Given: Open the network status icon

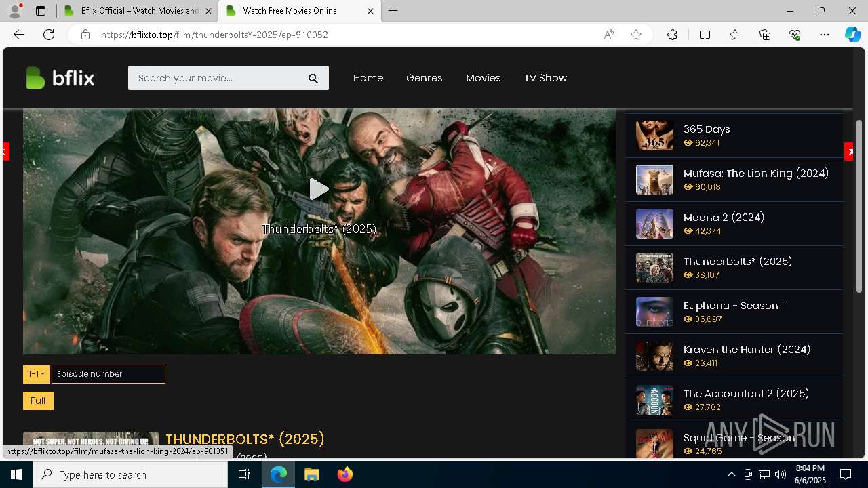Looking at the screenshot, I should point(764,474).
